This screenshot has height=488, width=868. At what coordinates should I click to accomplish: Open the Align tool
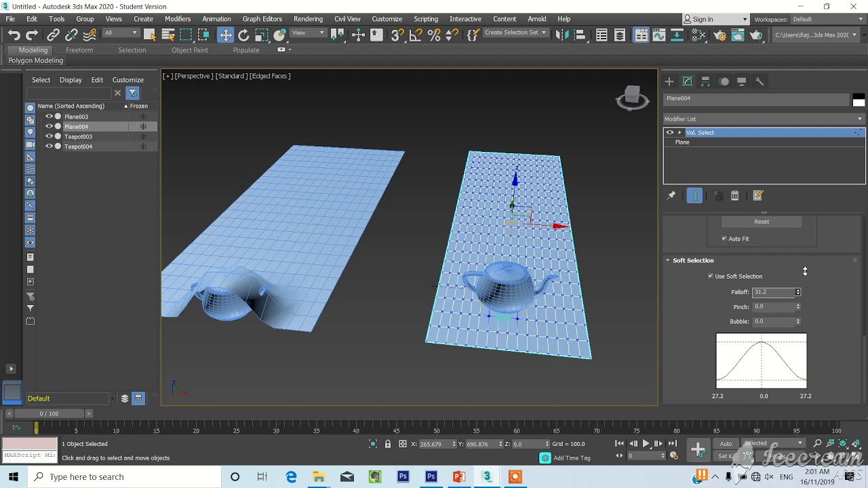tap(580, 35)
